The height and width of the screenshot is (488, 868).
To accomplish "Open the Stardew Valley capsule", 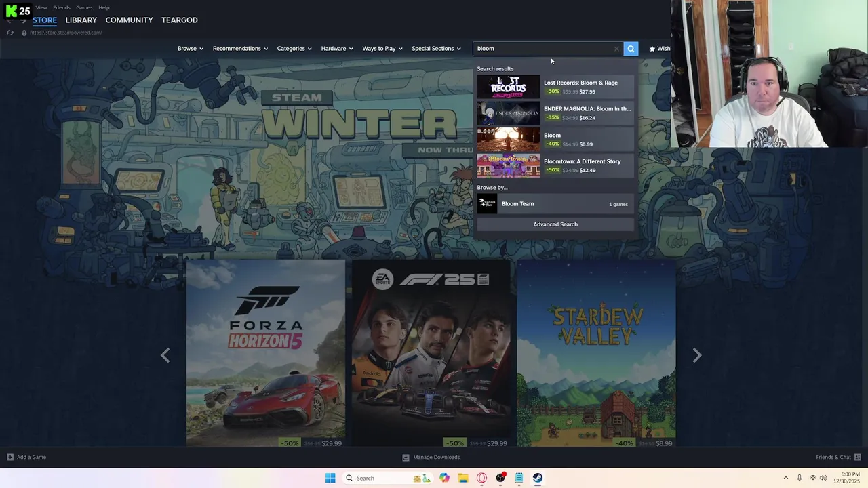I will point(596,354).
